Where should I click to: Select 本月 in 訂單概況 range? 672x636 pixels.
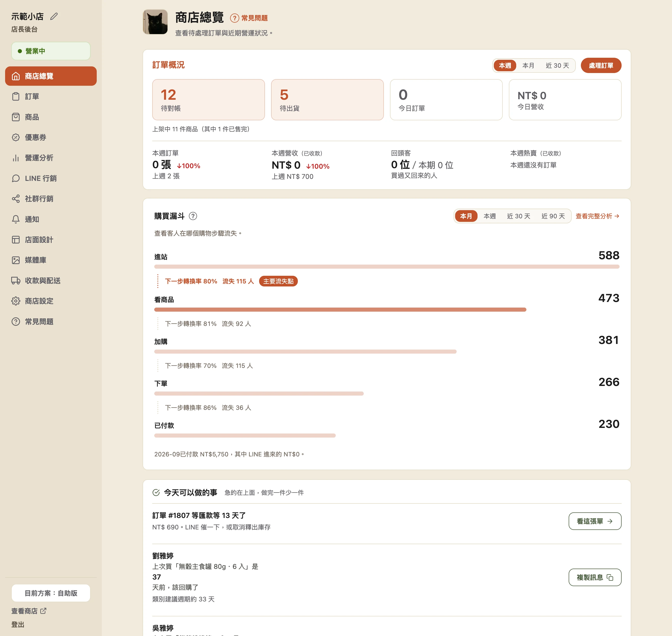tap(528, 65)
